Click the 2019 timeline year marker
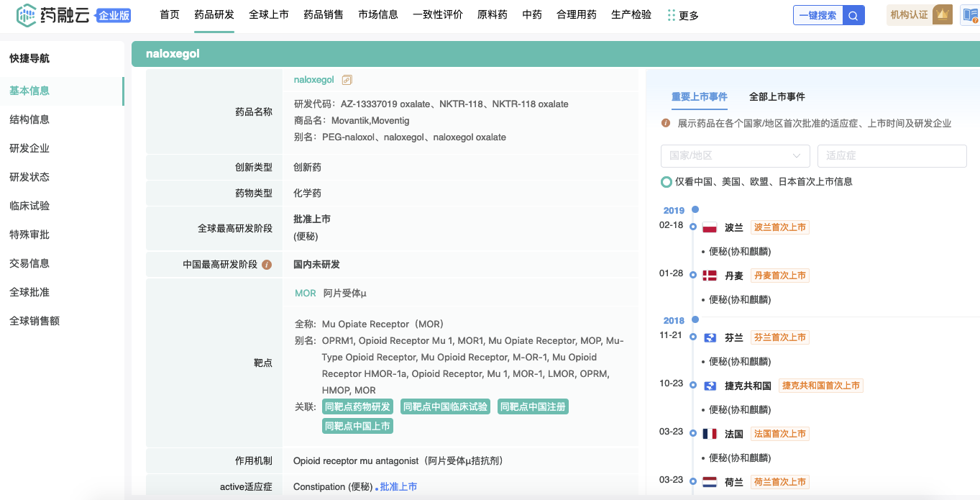Image resolution: width=980 pixels, height=500 pixels. click(x=674, y=211)
